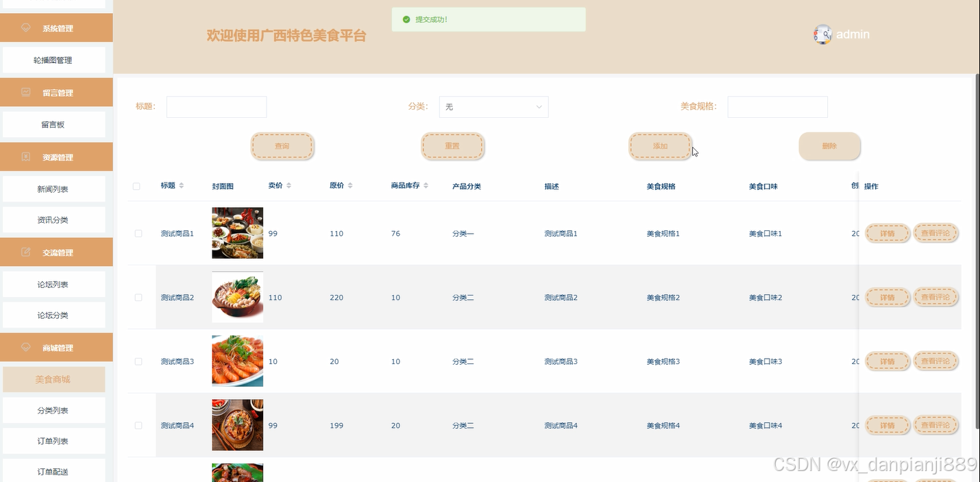Image resolution: width=980 pixels, height=482 pixels.
Task: Sort table by 标题 column arrows
Action: coord(182,186)
